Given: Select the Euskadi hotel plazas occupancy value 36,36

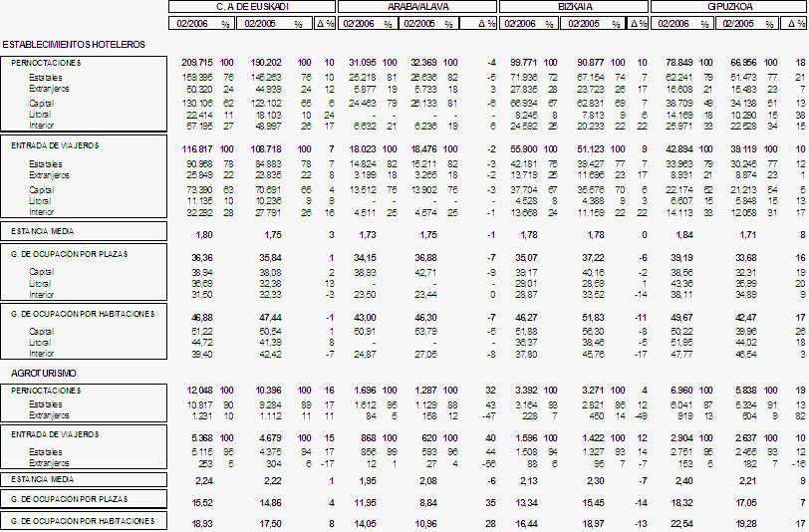Looking at the screenshot, I should point(201,256).
